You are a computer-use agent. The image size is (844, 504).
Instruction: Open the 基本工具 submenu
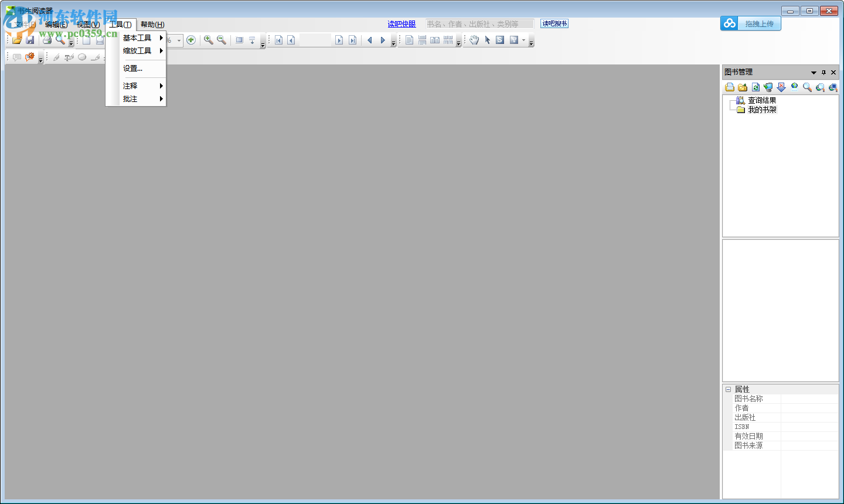tap(142, 38)
